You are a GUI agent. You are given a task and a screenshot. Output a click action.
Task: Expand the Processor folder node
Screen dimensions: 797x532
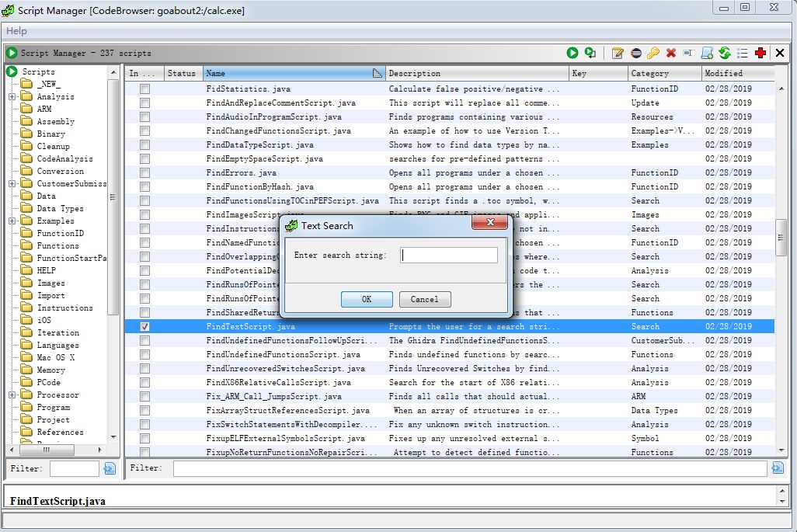[12, 395]
